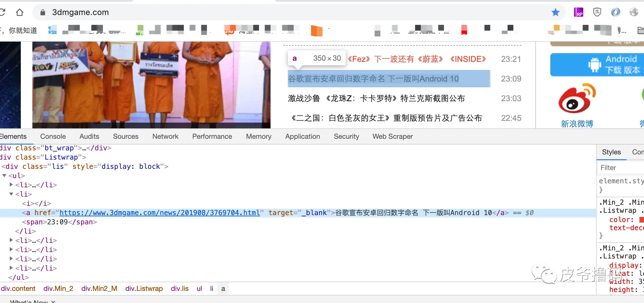Open the Console tab
The width and height of the screenshot is (644, 303).
(x=53, y=136)
